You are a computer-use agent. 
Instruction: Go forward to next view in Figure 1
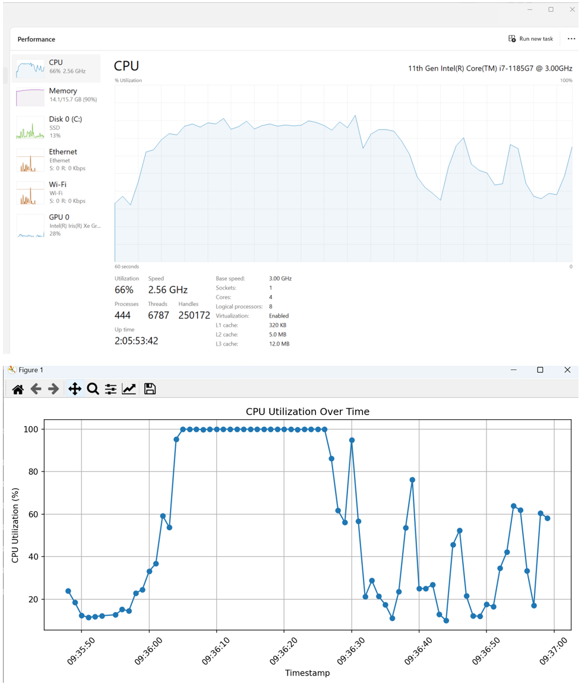pos(53,389)
